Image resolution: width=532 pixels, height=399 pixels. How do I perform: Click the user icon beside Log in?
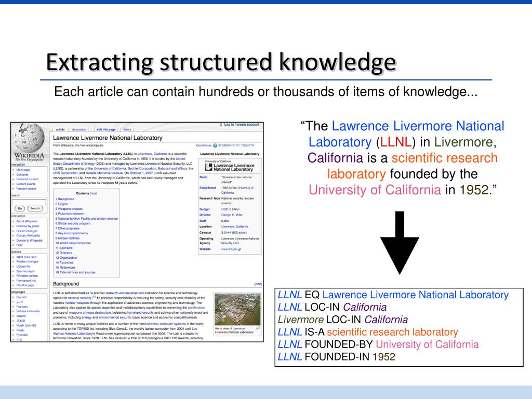pyautogui.click(x=221, y=125)
